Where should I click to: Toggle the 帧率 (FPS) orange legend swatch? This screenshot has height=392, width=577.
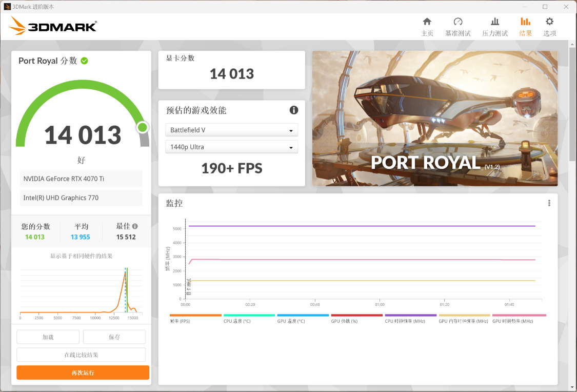click(195, 316)
